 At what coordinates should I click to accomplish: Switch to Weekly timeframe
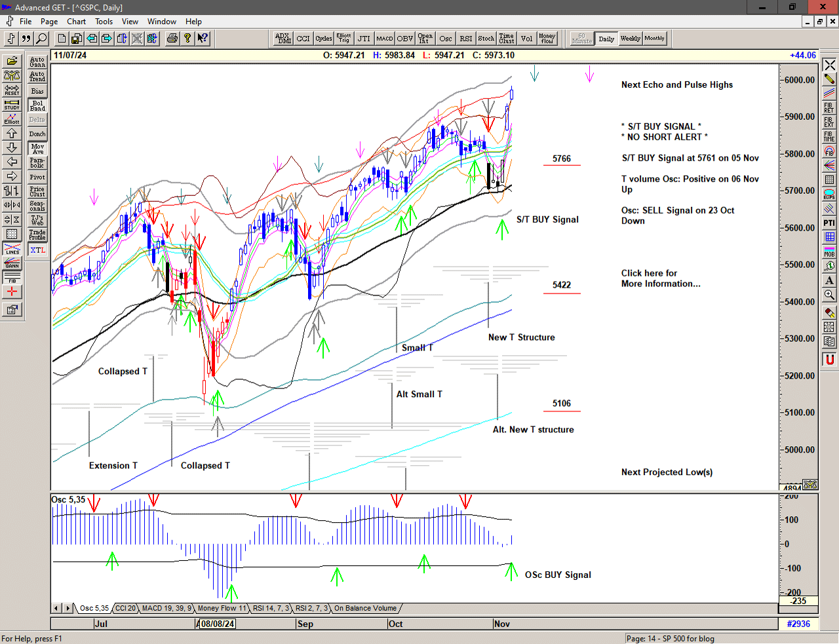pos(630,39)
